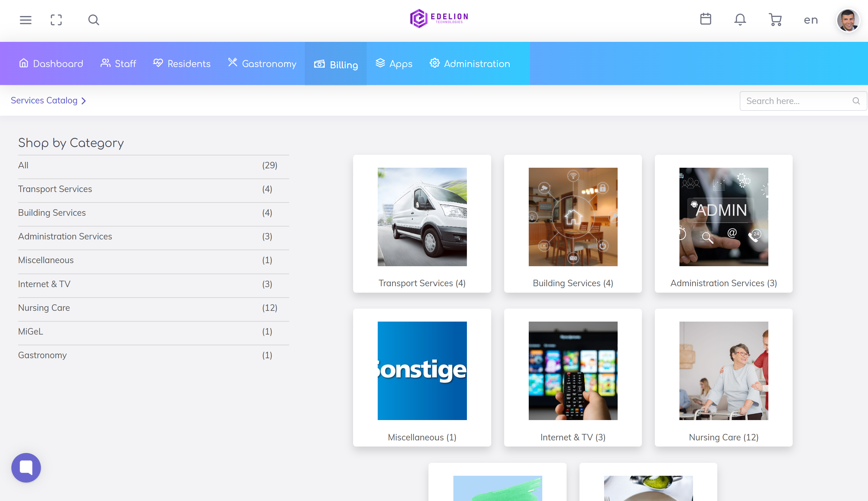
Task: Select Internet & TV category in list
Action: (44, 284)
